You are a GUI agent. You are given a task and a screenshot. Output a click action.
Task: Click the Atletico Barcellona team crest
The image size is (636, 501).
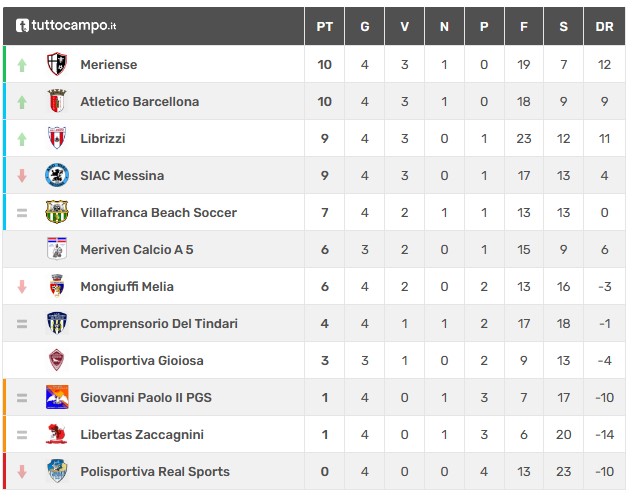[x=57, y=101]
